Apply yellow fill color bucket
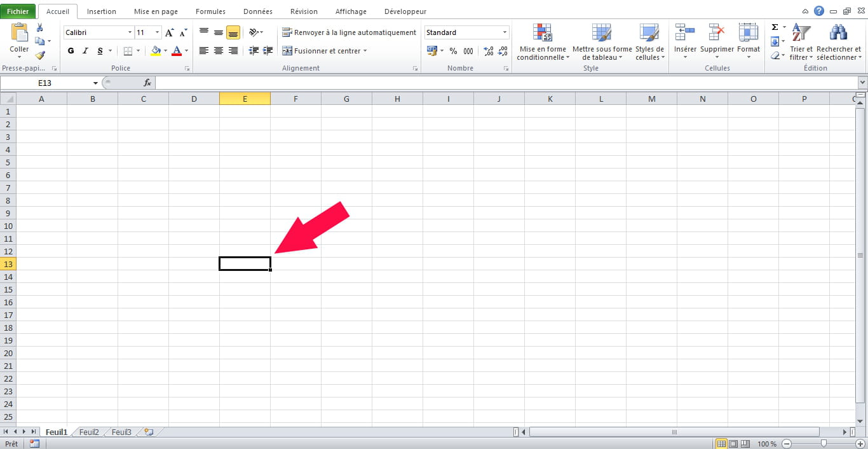 pos(156,51)
